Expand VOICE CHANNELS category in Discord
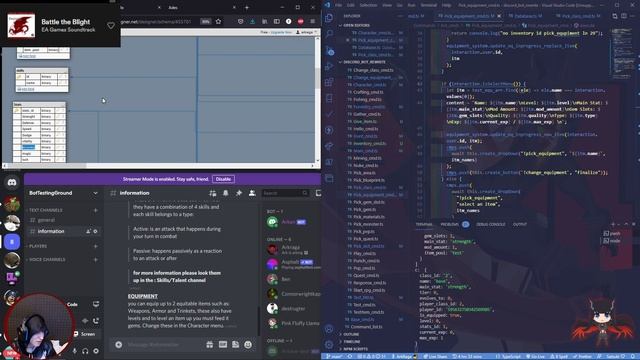 click(x=46, y=260)
